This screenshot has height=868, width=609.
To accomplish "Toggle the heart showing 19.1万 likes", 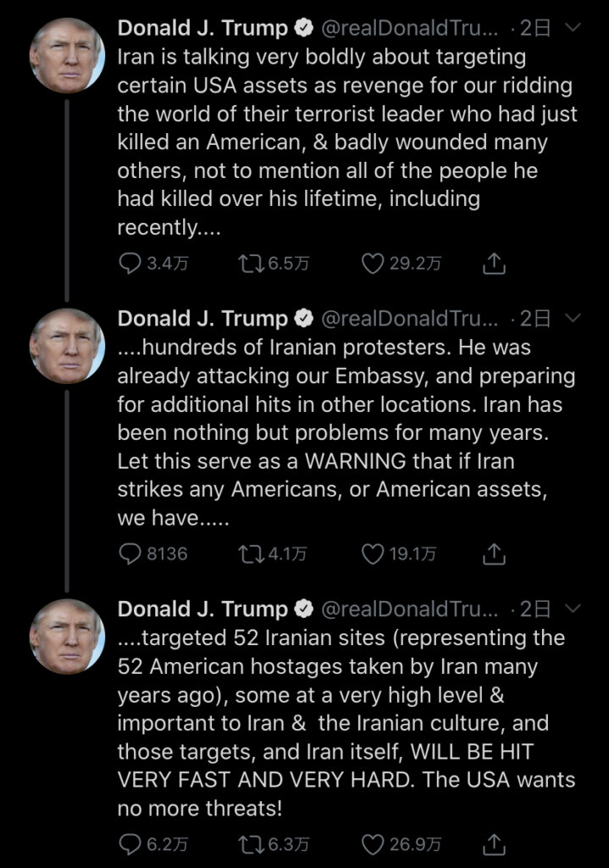I will [373, 554].
